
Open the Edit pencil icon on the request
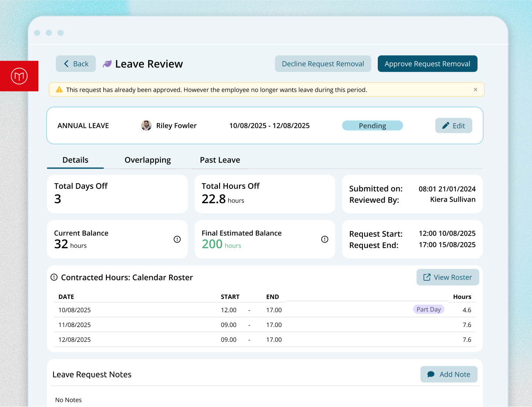tap(446, 125)
